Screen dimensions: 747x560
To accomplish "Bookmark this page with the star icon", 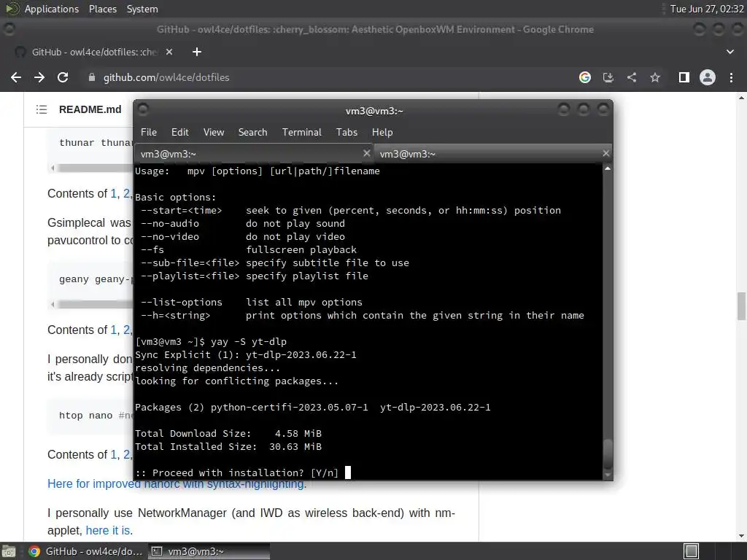I will coord(655,77).
